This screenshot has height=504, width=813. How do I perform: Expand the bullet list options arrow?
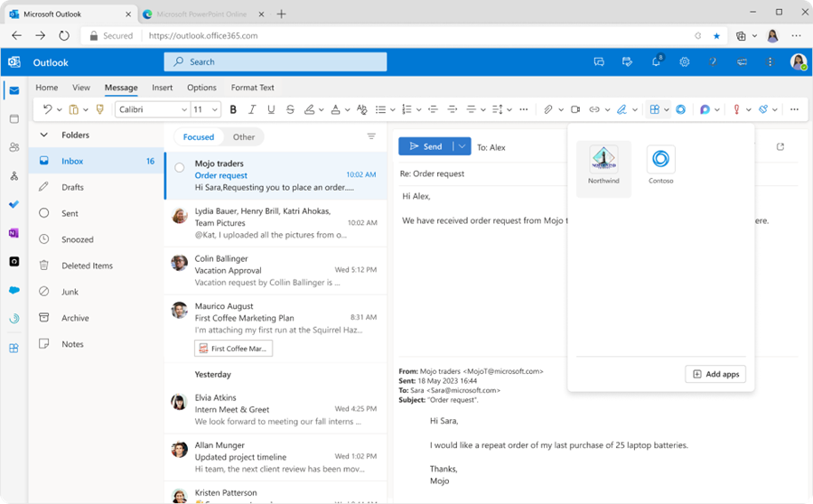pyautogui.click(x=393, y=110)
